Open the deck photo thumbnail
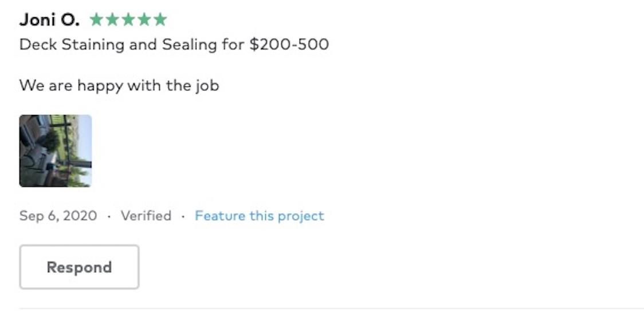 click(56, 150)
